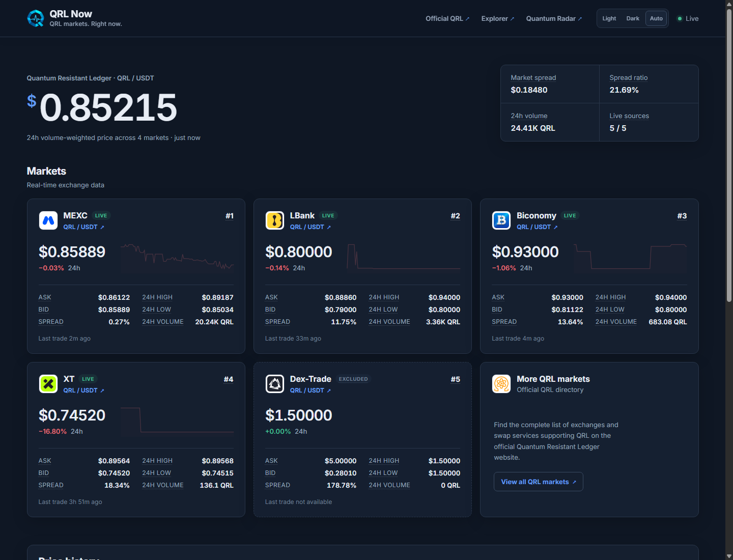Click the MEXC #1 rank label
Image resolution: width=733 pixels, height=560 pixels.
pos(230,216)
